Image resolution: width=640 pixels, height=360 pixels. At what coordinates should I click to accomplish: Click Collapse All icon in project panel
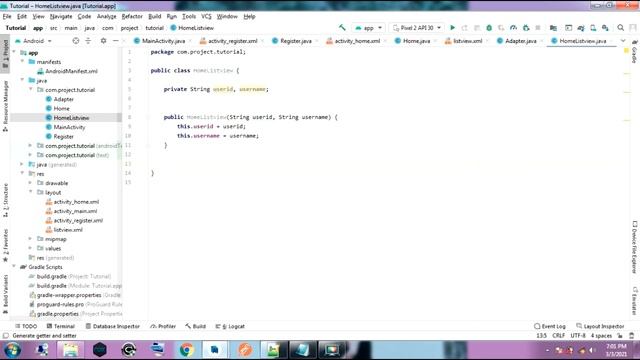(x=88, y=41)
